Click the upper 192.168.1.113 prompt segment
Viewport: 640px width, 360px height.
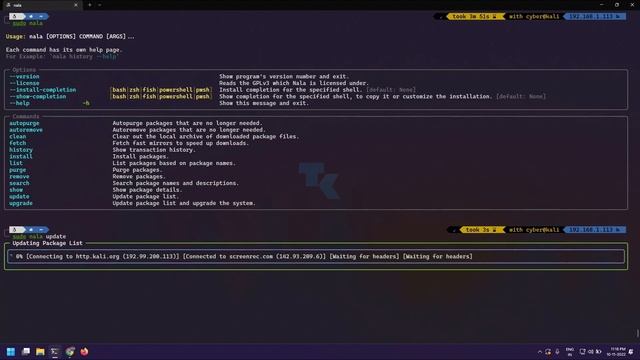click(595, 16)
